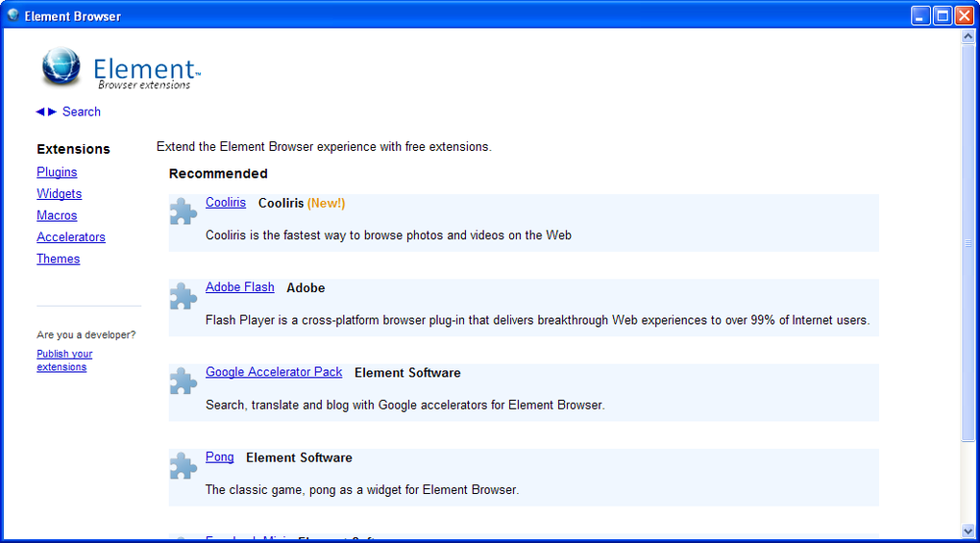
Task: Open the Google Accelerator Pack link
Action: pyautogui.click(x=274, y=371)
